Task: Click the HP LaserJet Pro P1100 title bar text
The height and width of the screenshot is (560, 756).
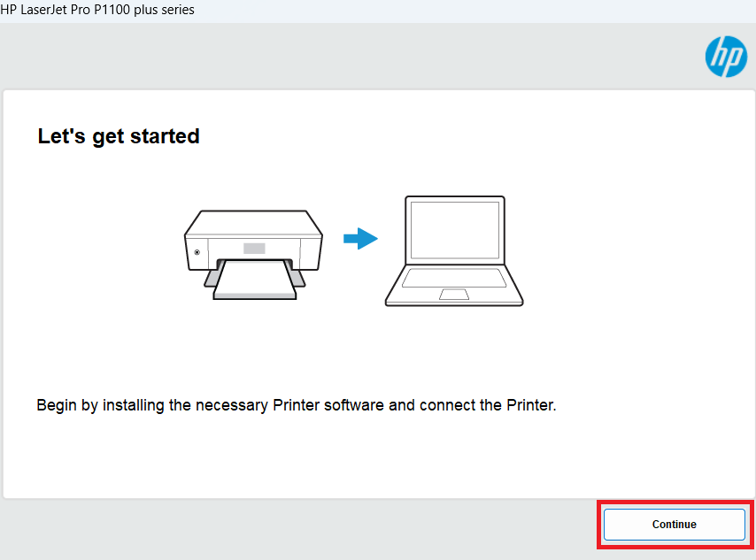Action: [97, 10]
